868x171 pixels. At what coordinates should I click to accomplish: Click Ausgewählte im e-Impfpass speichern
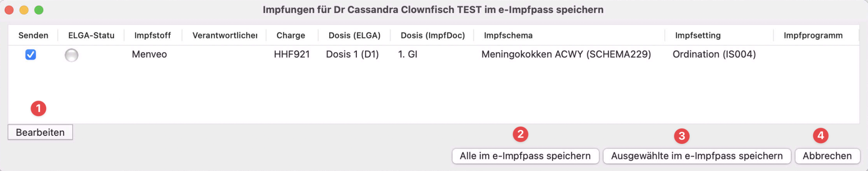click(x=696, y=156)
